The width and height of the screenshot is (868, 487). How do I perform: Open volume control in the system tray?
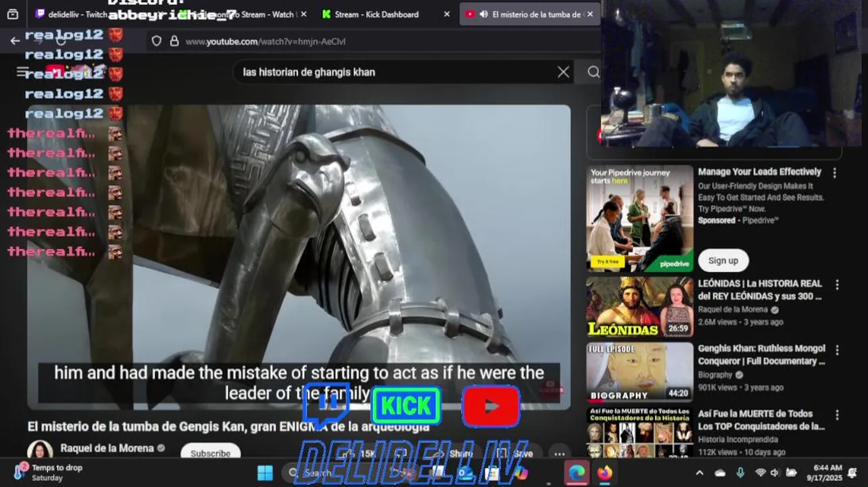tap(775, 473)
